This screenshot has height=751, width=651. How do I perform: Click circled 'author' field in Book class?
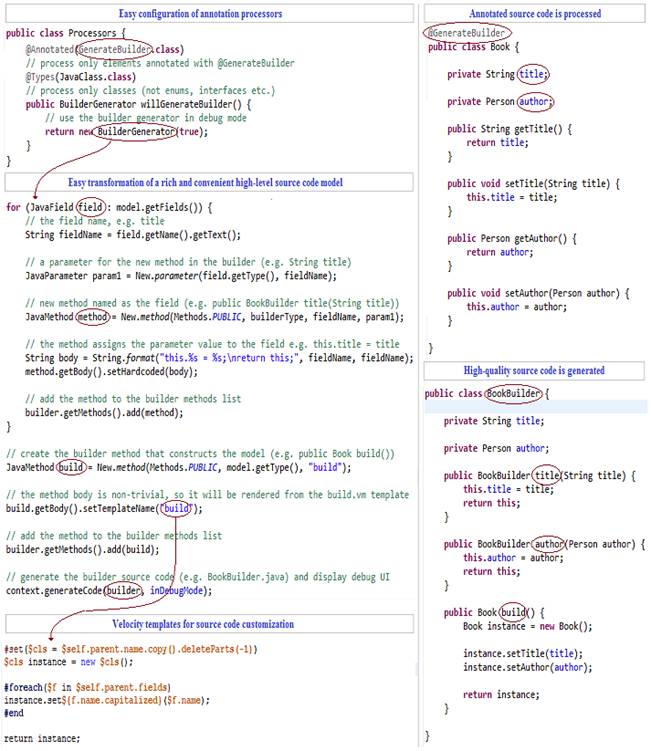[x=534, y=101]
